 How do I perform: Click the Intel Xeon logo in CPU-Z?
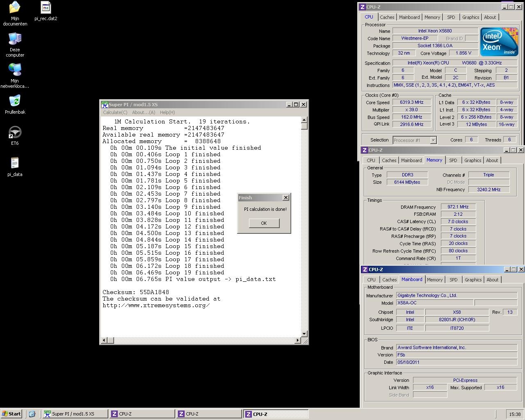click(499, 42)
